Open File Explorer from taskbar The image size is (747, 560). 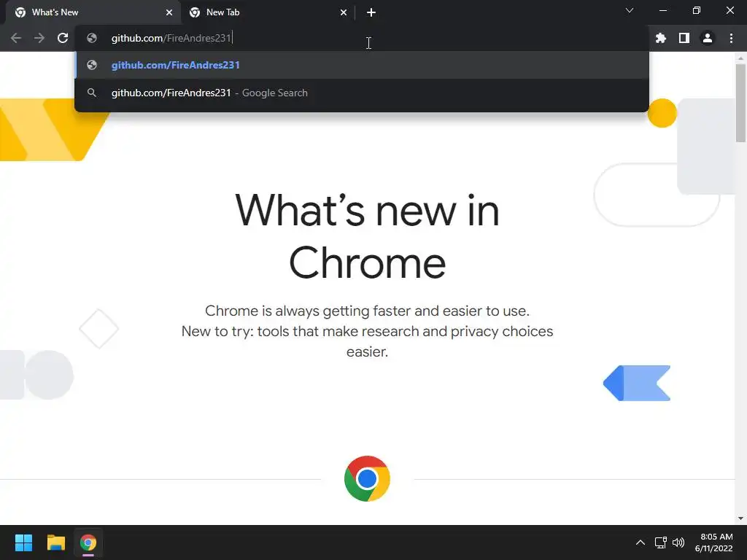coord(55,542)
